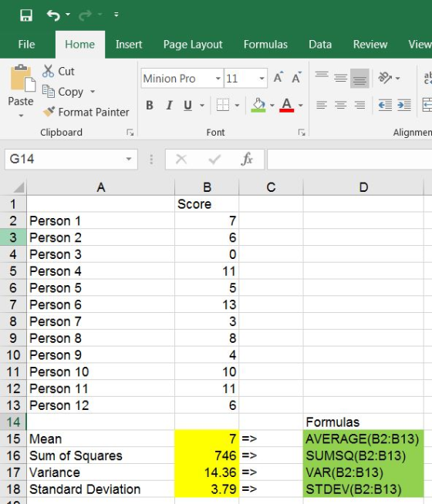Apply cell borders icon
Image resolution: width=432 pixels, height=504 pixels.
coord(223,105)
